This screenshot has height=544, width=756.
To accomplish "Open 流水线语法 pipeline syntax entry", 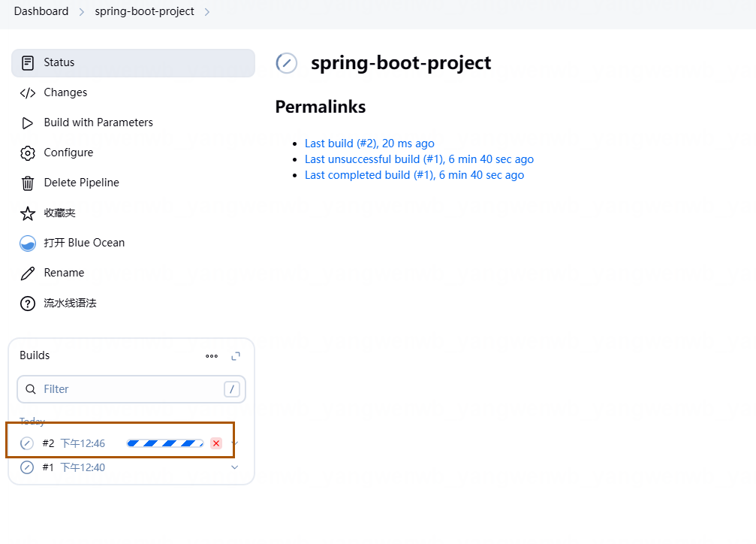I will click(133, 303).
